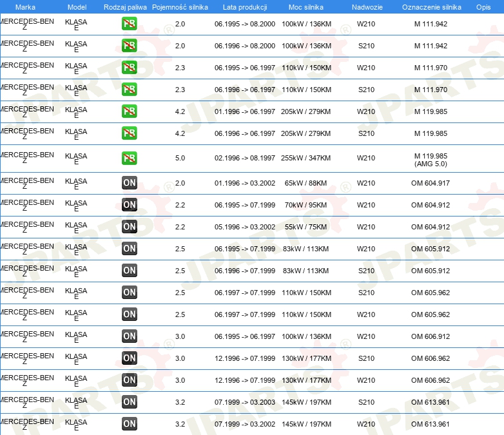Click the ON icon in the OM 605.912 S210 row
Screen dimensions: 504x435
[129, 271]
